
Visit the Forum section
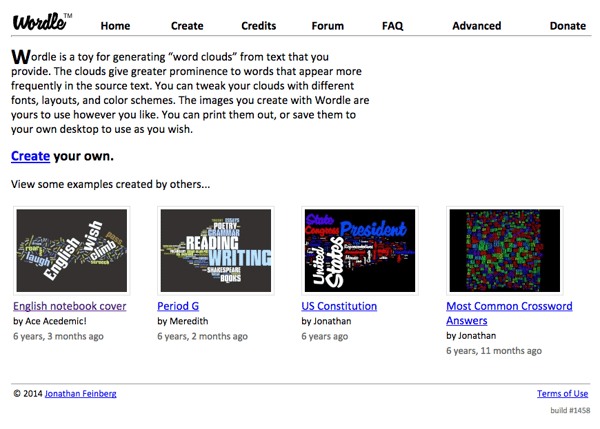pos(327,26)
